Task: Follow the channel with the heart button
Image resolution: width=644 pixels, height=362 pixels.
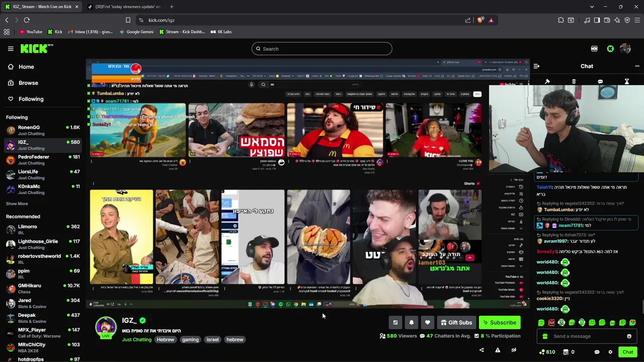Action: [428, 323]
